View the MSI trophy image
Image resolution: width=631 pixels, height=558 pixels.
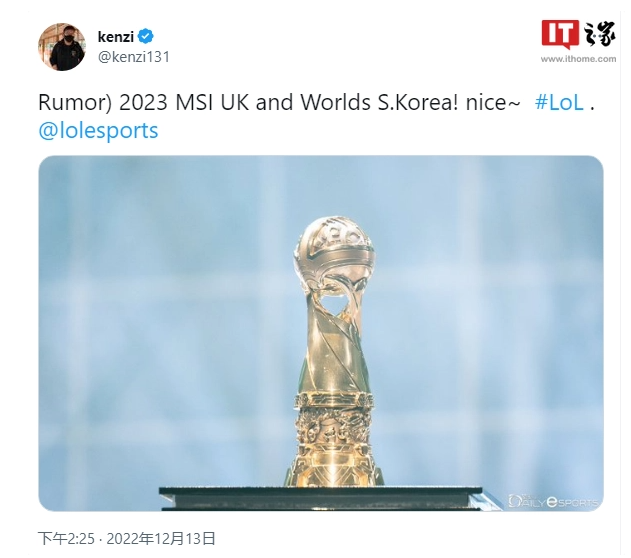[321, 333]
